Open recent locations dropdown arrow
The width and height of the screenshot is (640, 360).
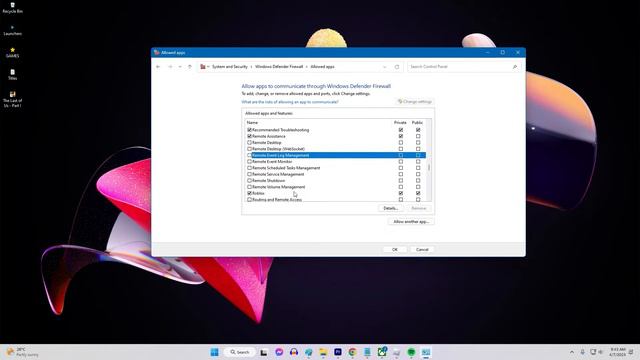(180, 67)
